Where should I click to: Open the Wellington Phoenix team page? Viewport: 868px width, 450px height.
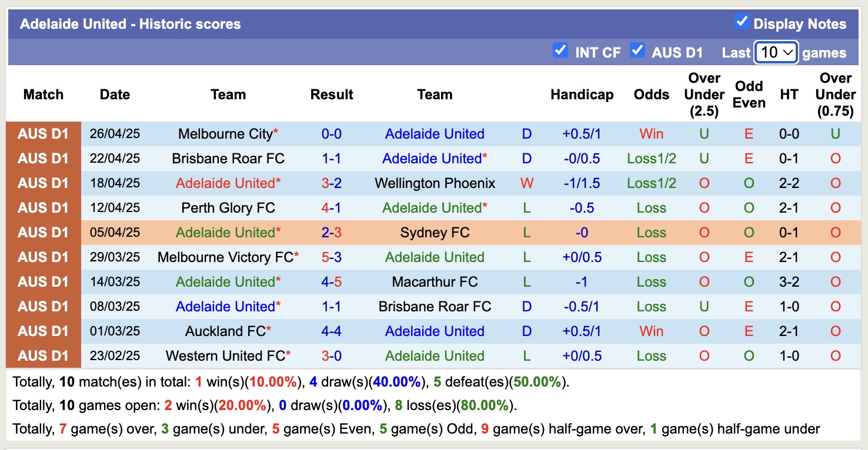(x=435, y=183)
